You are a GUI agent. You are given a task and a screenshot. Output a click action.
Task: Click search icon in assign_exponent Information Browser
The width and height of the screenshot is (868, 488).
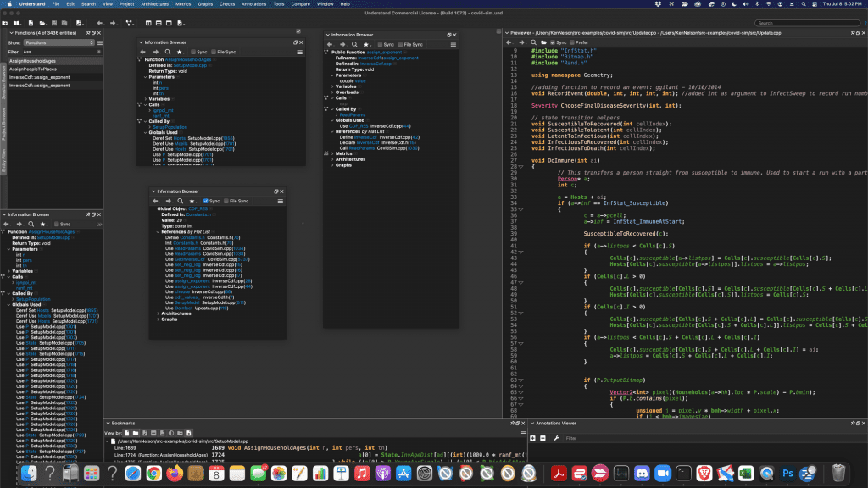[x=354, y=44]
